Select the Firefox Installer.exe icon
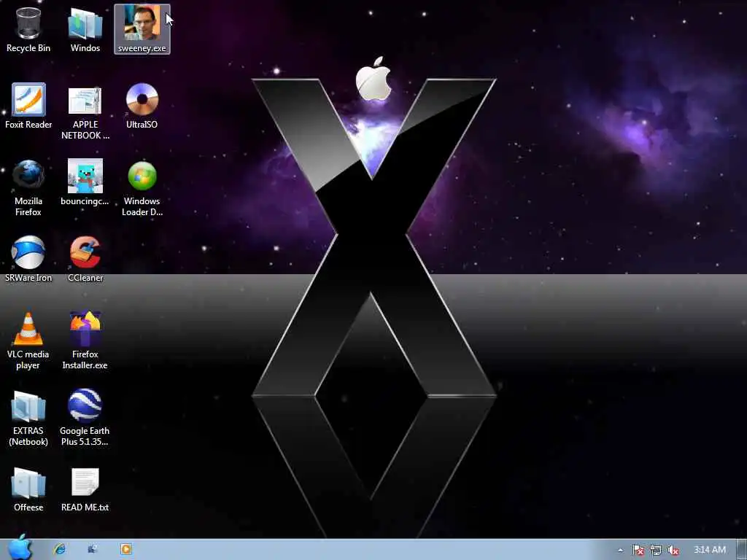The height and width of the screenshot is (560, 747). point(85,341)
